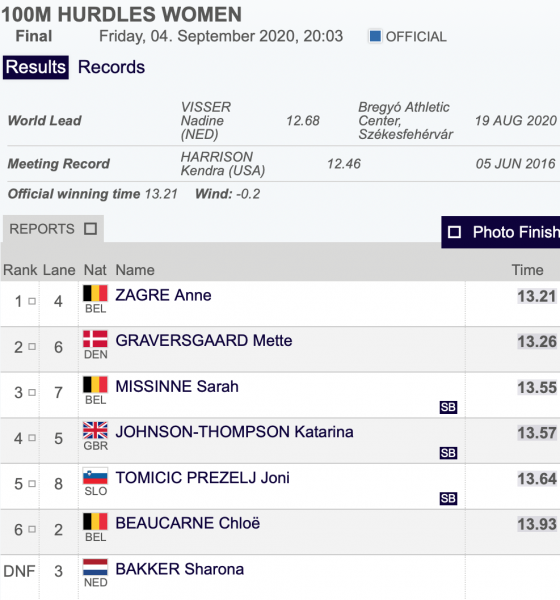Click the Great Britain flag for JOHNSON-THOMPSON
Image resolution: width=560 pixels, height=600 pixels.
tap(95, 430)
